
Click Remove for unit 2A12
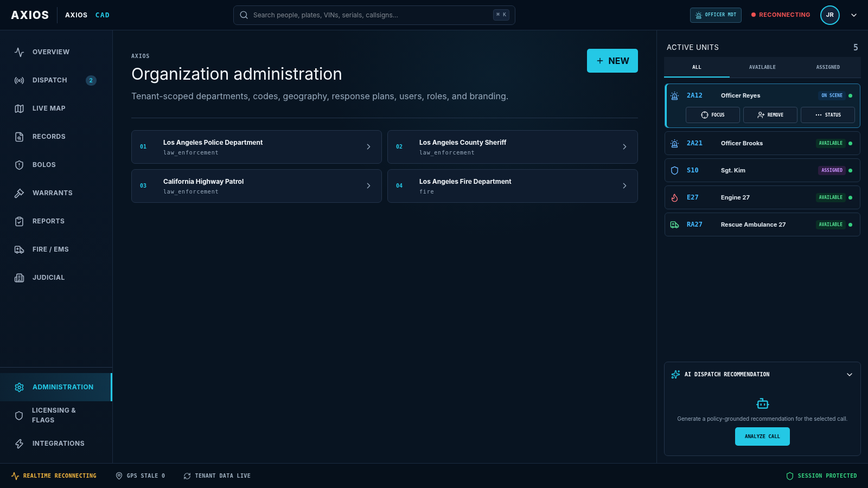click(770, 115)
